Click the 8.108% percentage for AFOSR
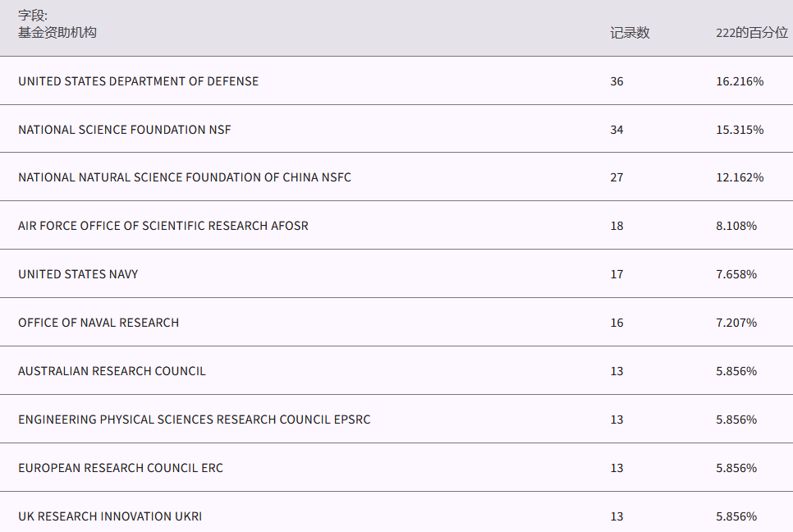 736,226
